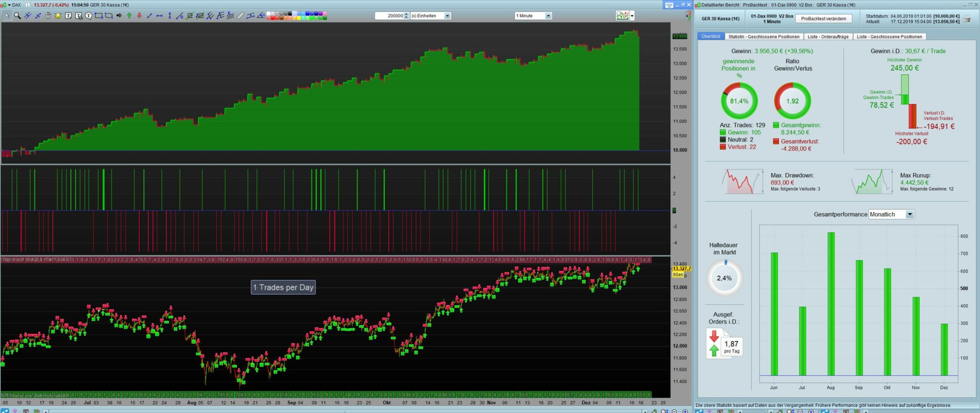Click the 200000 units input field
The width and height of the screenshot is (980, 413).
390,16
